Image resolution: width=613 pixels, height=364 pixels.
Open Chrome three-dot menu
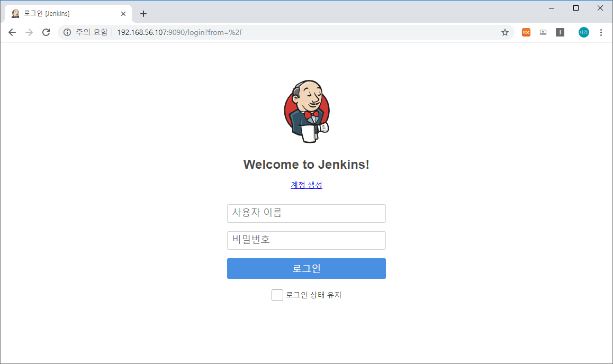(x=601, y=32)
